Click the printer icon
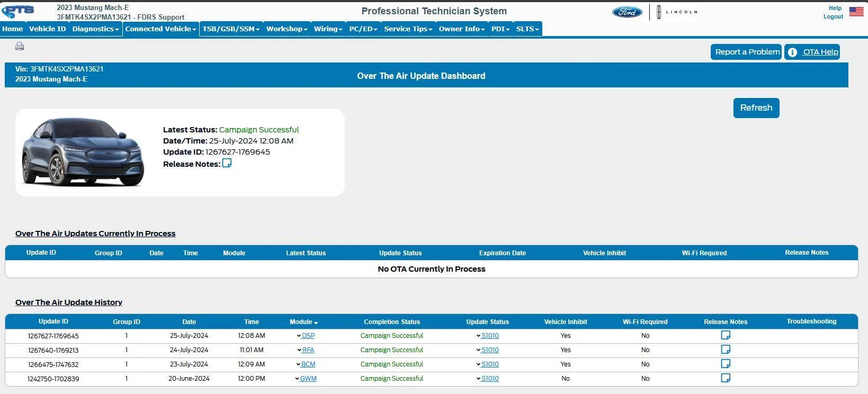Viewport: 868px width, 394px height. pyautogui.click(x=20, y=46)
